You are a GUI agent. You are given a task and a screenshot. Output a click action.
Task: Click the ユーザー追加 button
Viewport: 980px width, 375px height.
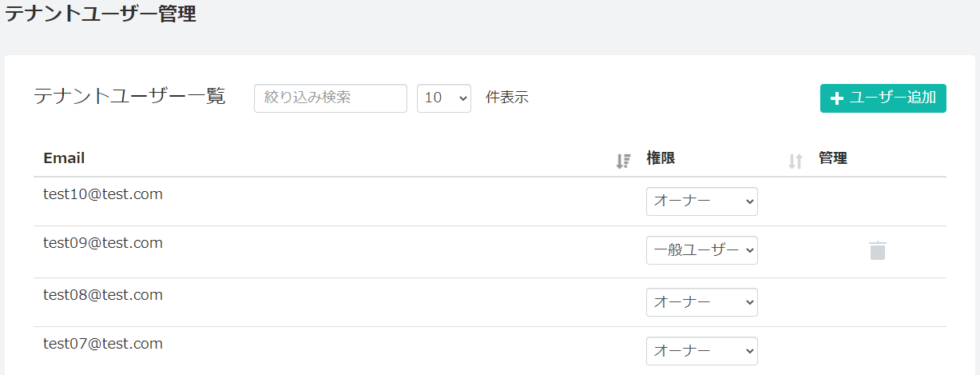click(x=883, y=98)
